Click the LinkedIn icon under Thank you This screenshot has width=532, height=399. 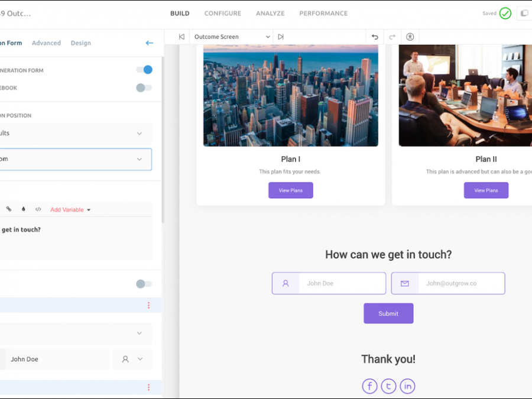[x=407, y=386]
